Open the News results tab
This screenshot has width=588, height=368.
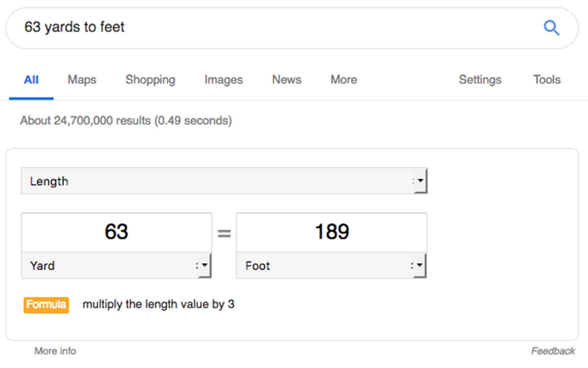(287, 80)
